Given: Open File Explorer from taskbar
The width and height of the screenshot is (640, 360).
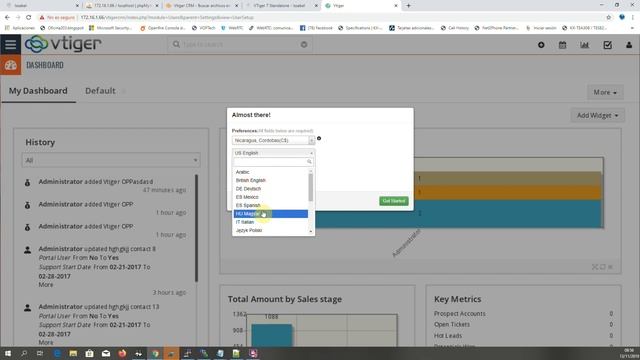Looking at the screenshot, I should pyautogui.click(x=73, y=353).
